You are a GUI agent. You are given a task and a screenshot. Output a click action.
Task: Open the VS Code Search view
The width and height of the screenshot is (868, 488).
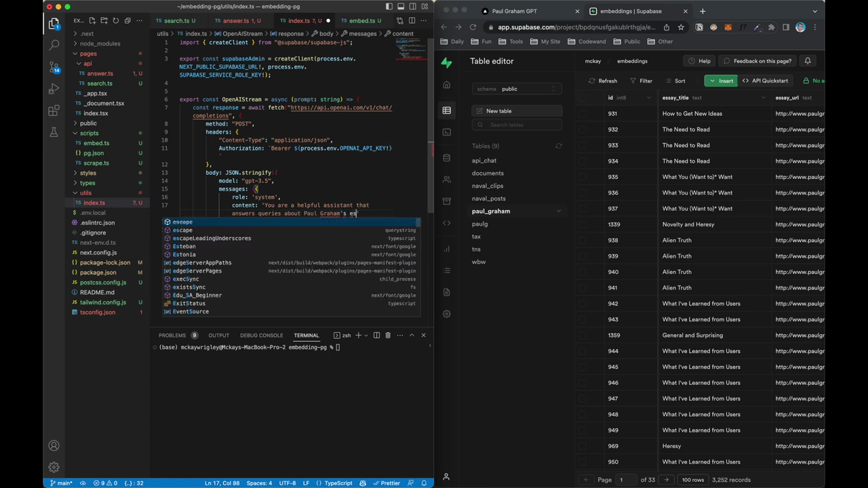[54, 45]
